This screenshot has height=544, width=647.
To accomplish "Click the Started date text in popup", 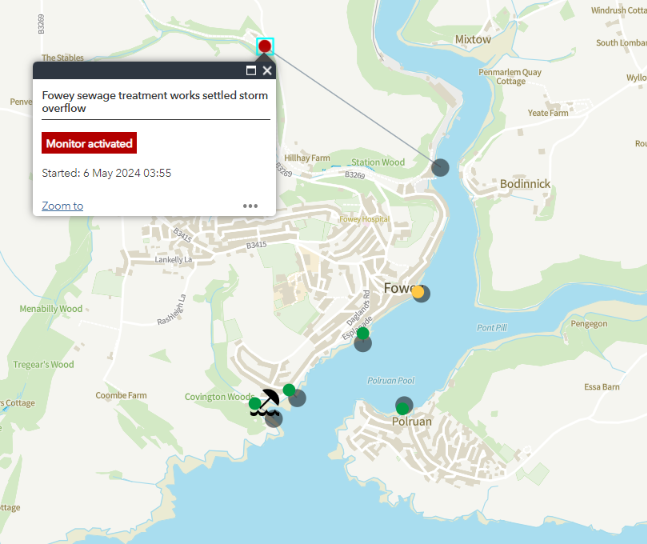I will [x=106, y=173].
